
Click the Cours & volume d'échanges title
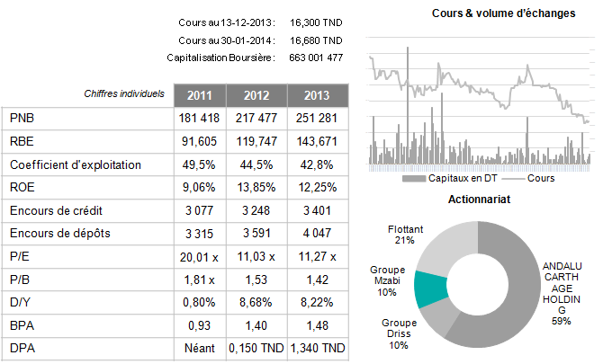[x=503, y=13]
